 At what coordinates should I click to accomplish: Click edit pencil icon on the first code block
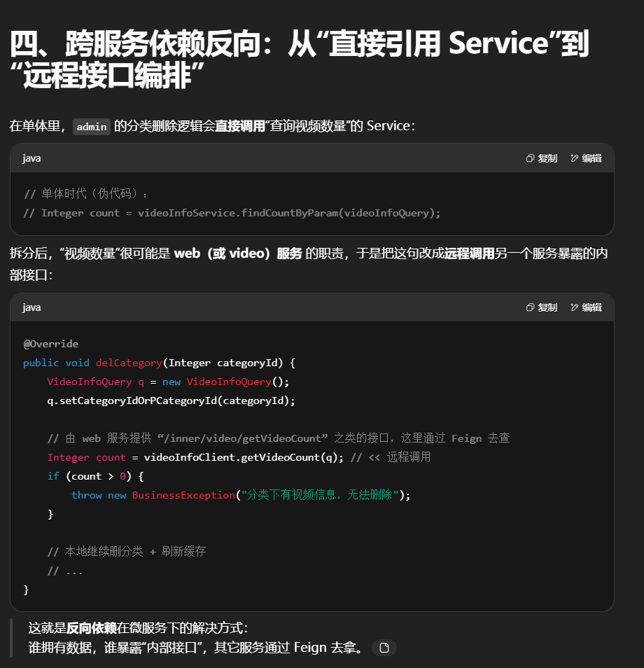(x=575, y=158)
